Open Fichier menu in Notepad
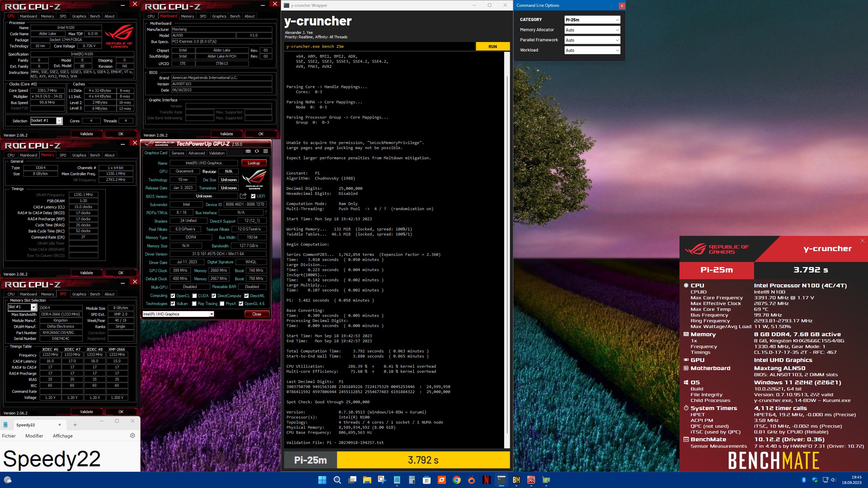Screen dimensions: 868x488 point(9,436)
